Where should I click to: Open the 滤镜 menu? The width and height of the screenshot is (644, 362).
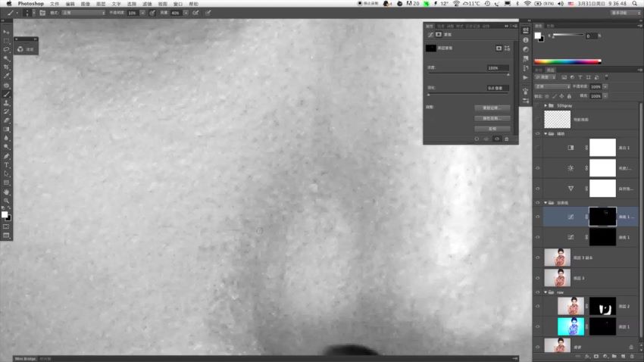[147, 4]
